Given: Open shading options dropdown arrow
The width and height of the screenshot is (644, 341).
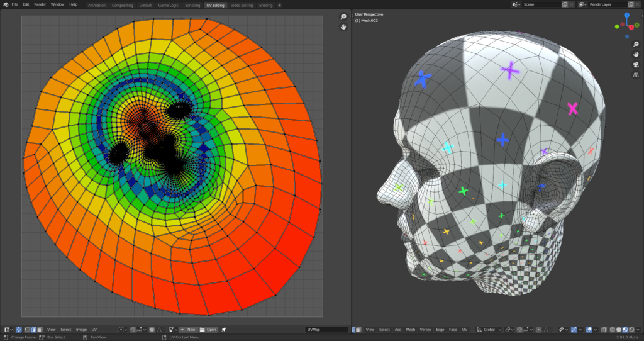Looking at the screenshot, I should point(638,330).
